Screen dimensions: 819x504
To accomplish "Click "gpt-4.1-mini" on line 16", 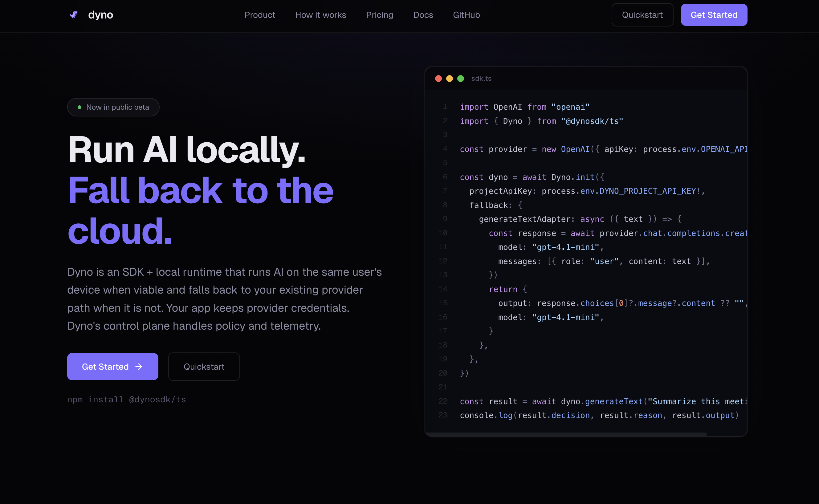I will (x=565, y=317).
